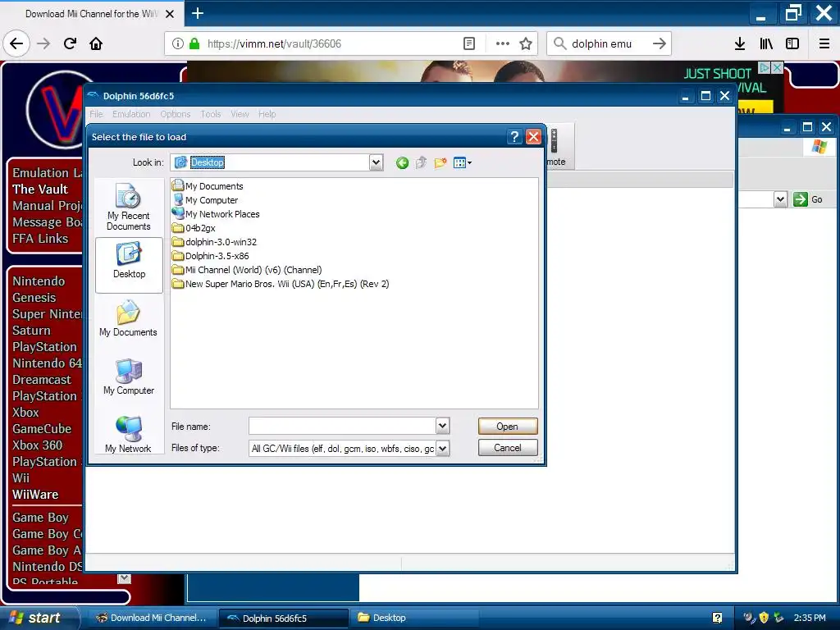This screenshot has width=840, height=630.
Task: Click the Go button in the Explorer window
Action: (x=808, y=199)
